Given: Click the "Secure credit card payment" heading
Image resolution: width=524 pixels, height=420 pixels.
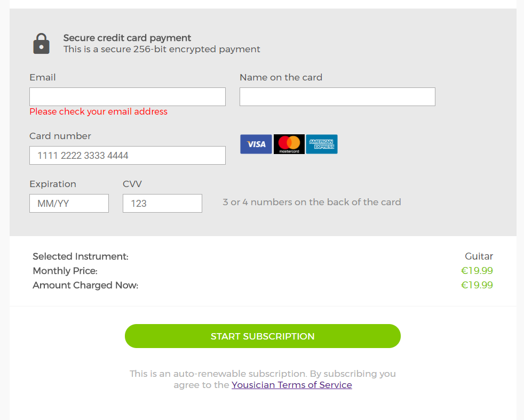Looking at the screenshot, I should pos(127,38).
